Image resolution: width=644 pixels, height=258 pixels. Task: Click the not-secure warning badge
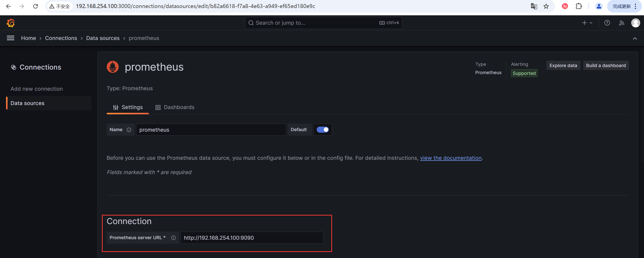60,6
